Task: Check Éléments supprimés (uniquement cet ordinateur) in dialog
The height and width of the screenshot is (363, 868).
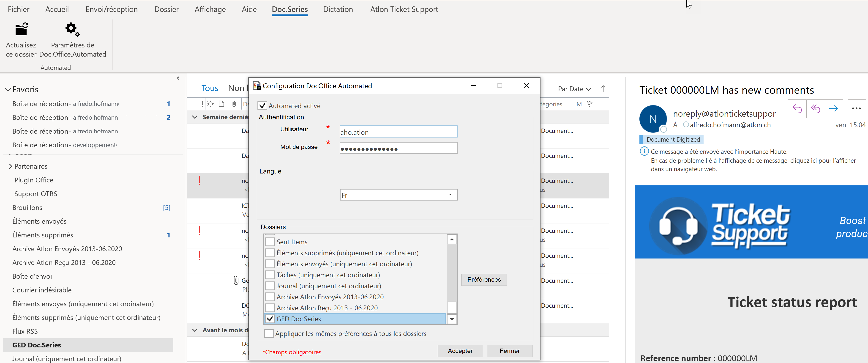Action: click(x=270, y=253)
